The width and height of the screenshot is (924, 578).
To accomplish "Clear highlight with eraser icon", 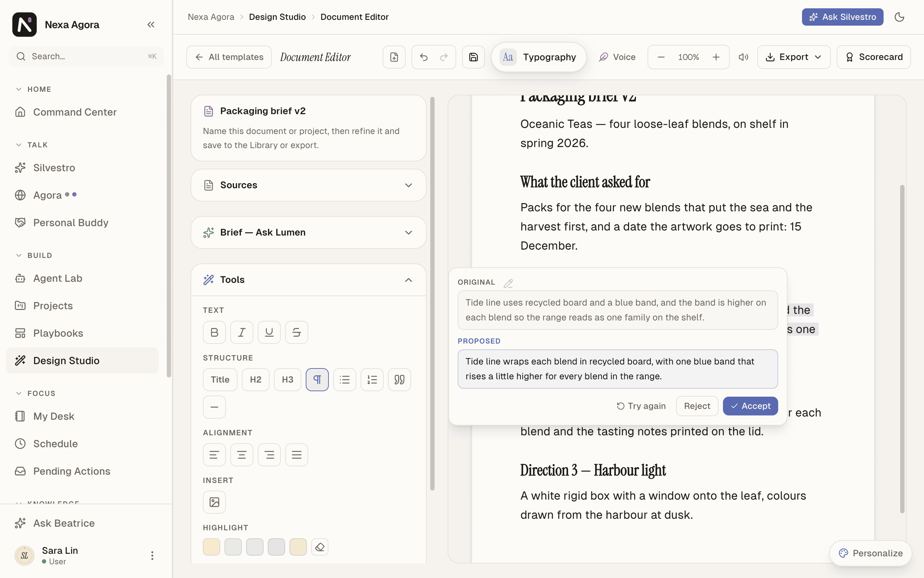I will click(x=320, y=547).
